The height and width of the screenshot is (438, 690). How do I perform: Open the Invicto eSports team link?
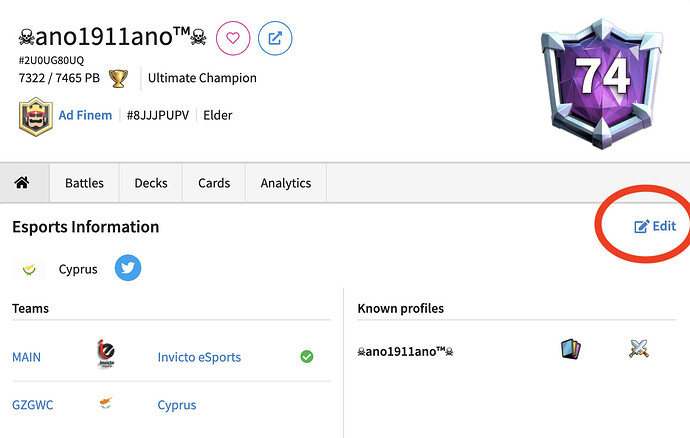[x=199, y=357]
